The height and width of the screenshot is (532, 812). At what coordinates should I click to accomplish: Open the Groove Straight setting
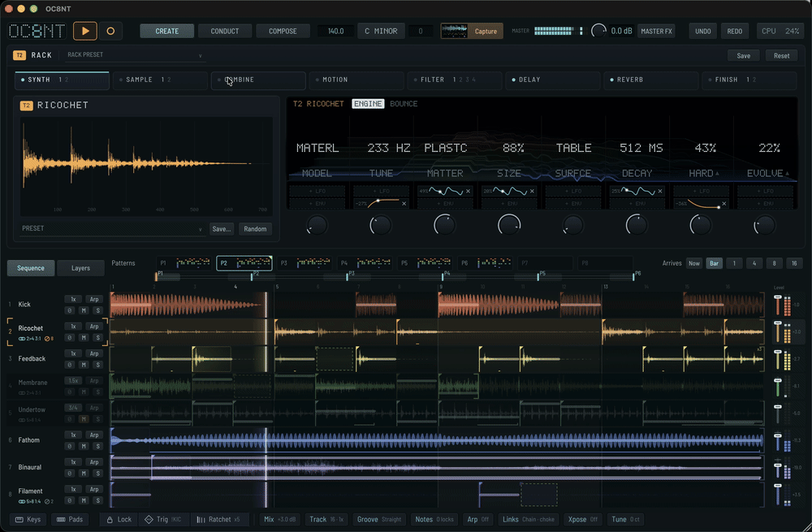point(379,519)
